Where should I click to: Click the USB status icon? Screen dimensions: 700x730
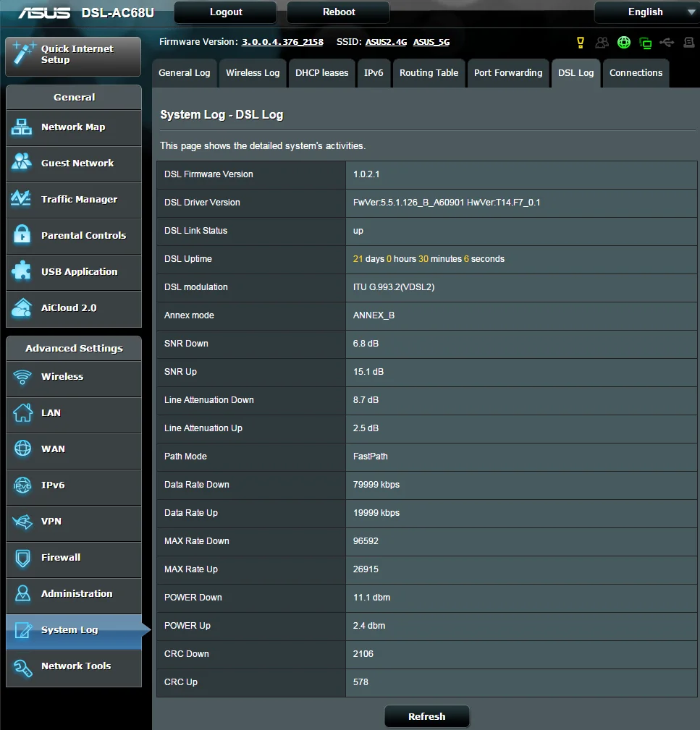[x=667, y=43]
